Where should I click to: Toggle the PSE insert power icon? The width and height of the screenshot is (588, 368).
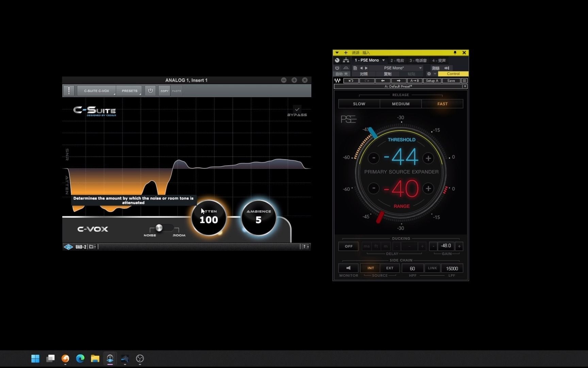(x=337, y=68)
